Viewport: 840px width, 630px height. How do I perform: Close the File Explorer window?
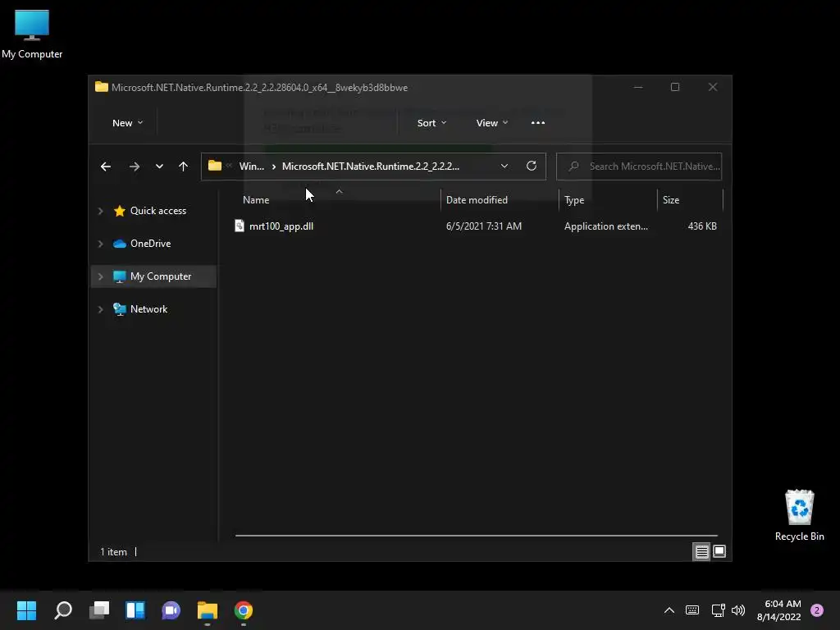click(713, 87)
